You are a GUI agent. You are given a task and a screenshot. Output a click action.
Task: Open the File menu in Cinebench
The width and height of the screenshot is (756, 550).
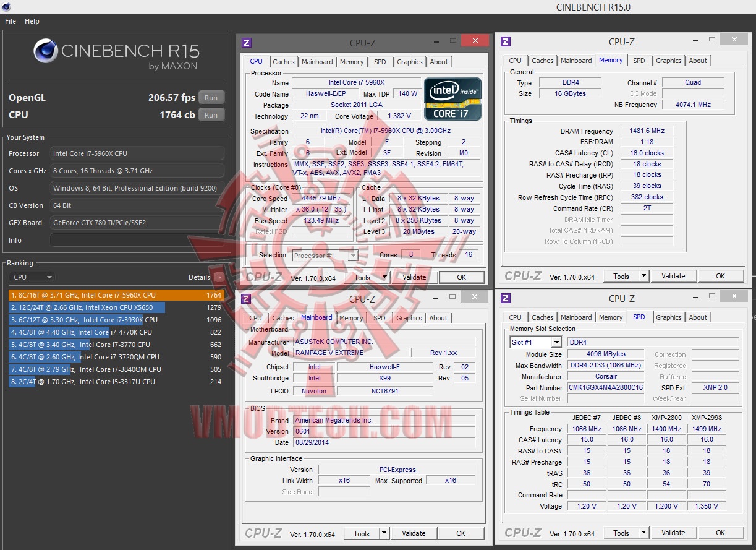point(11,21)
